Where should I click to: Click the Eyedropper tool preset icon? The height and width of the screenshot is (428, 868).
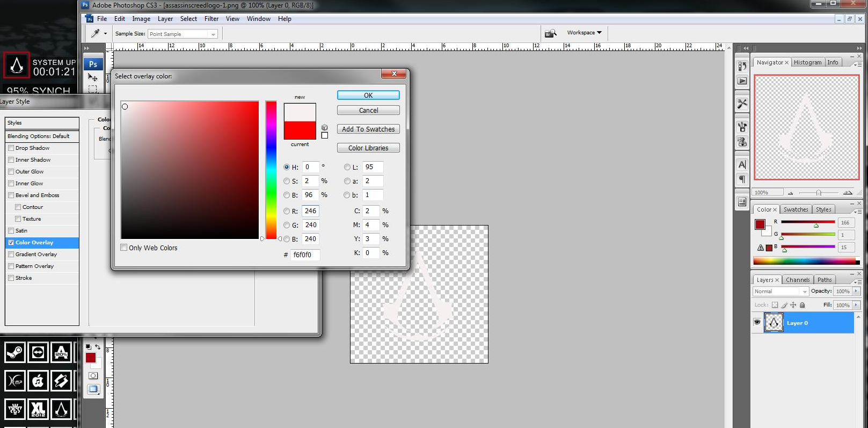[x=96, y=33]
